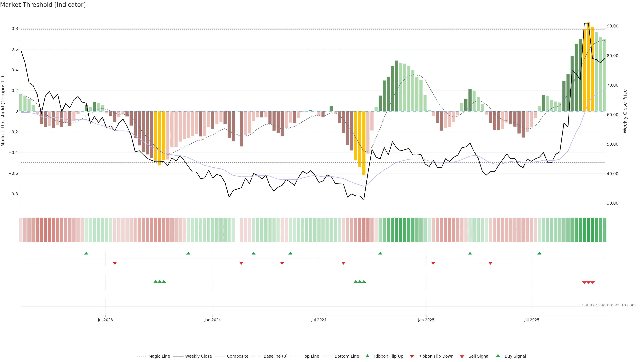Hide the Composite series via legend
Image resolution: width=644 pixels, height=362 pixels.
(237, 356)
